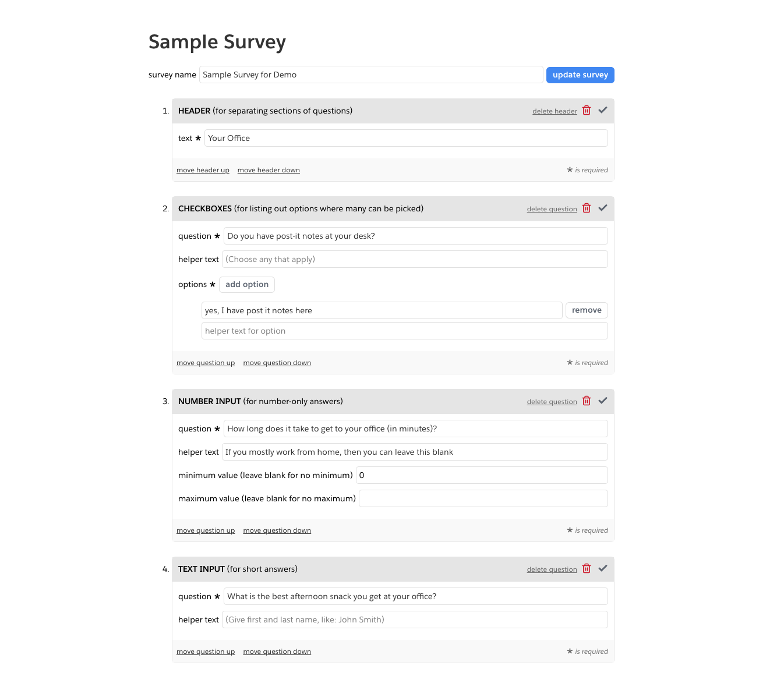Click the helper text for option field
Image resolution: width=784 pixels, height=676 pixels.
click(x=404, y=330)
